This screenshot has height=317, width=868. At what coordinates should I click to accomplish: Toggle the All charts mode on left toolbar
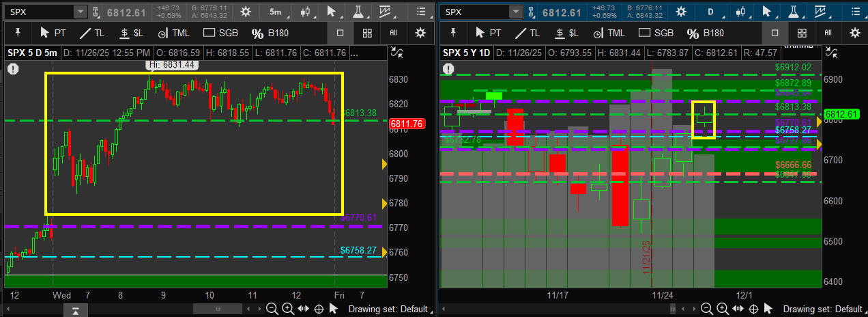point(394,33)
